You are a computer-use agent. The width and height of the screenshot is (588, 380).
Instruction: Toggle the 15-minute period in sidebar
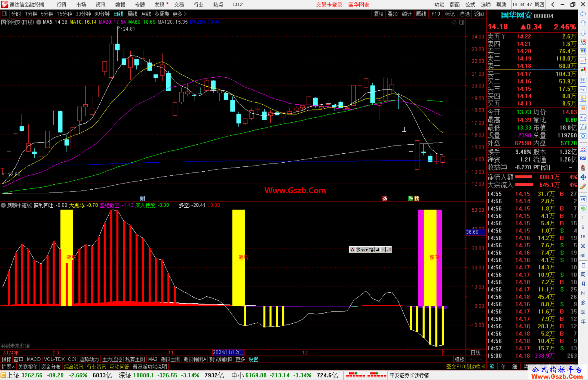tap(583, 237)
